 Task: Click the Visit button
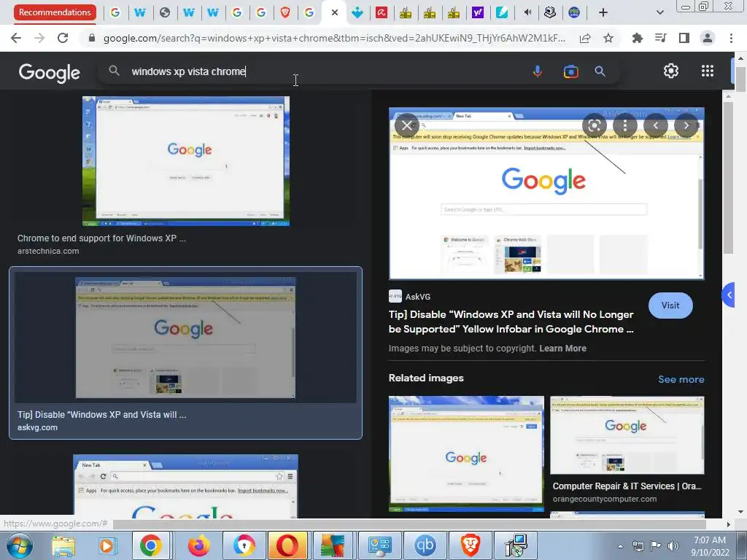tap(670, 306)
